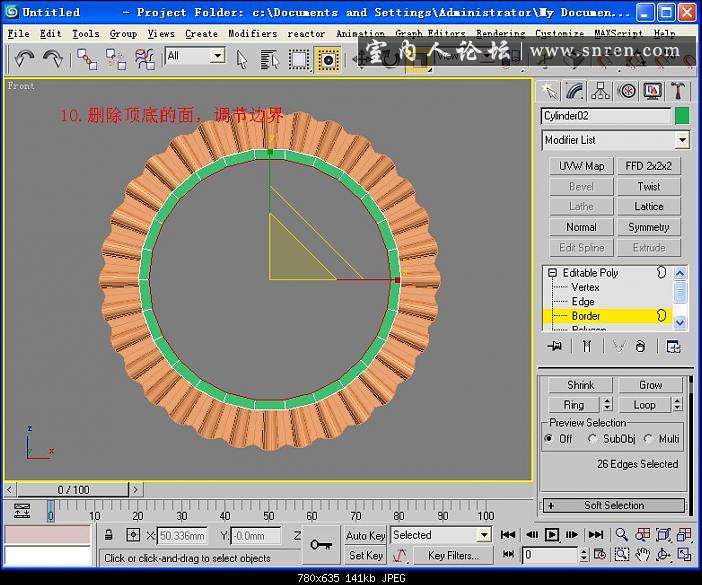Select the SubObj preview radio
The image size is (702, 585).
(592, 439)
